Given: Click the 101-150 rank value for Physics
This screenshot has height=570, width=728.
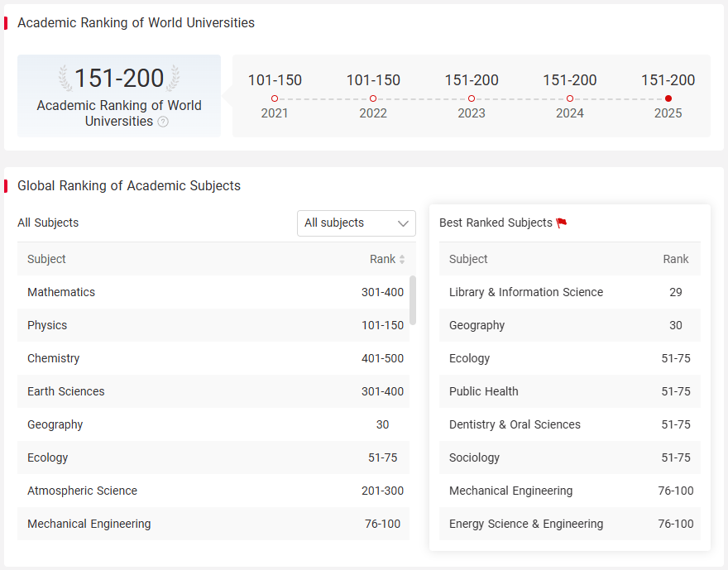Looking at the screenshot, I should (382, 325).
